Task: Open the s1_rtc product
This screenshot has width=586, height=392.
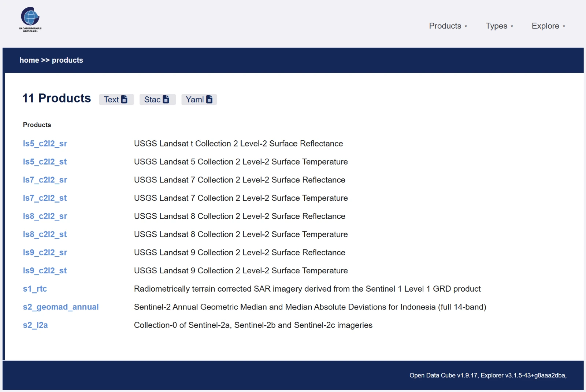Action: [35, 289]
